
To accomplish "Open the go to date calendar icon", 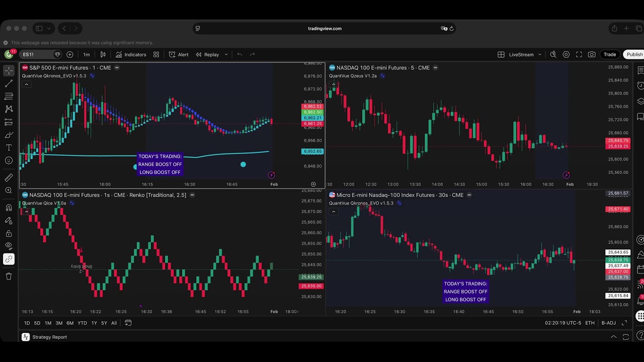I will pos(128,323).
